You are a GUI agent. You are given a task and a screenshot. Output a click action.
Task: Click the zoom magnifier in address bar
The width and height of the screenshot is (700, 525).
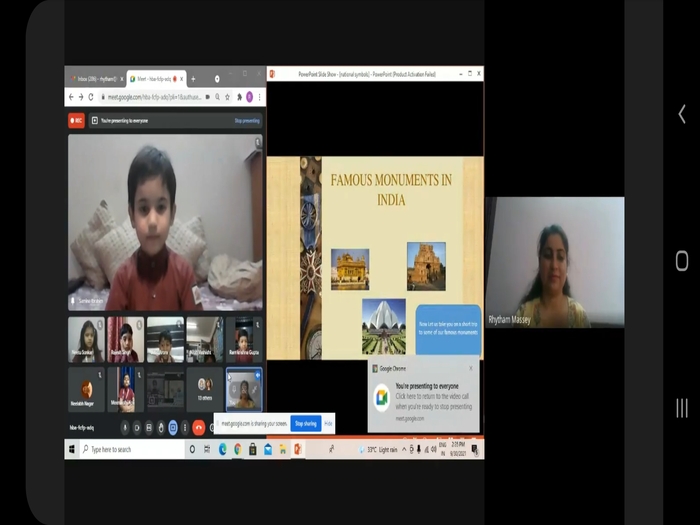217,97
